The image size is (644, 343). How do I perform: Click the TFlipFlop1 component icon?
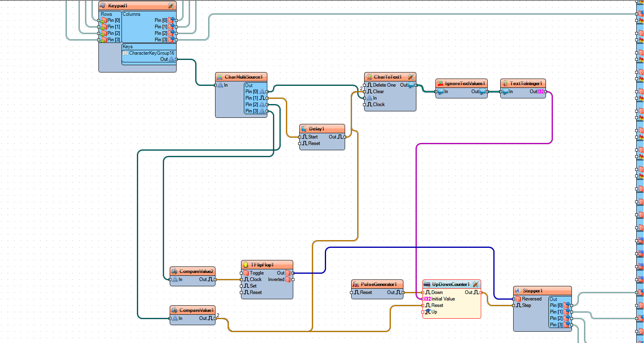[245, 265]
